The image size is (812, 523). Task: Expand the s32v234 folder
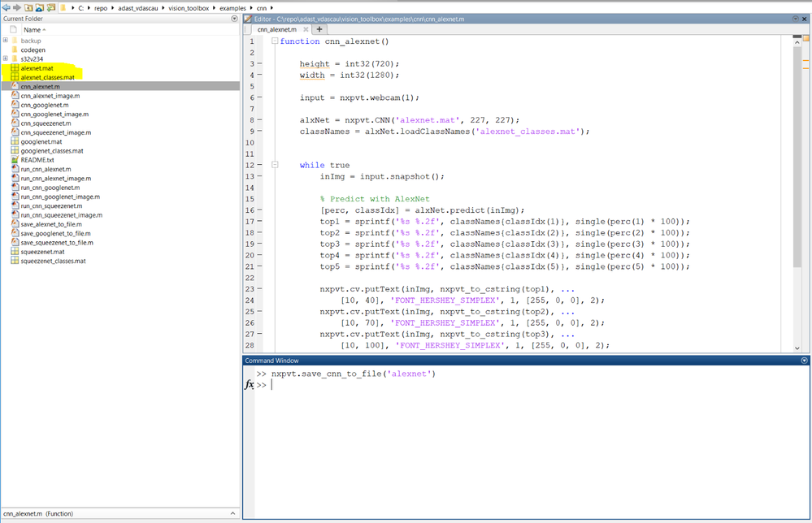(6, 58)
